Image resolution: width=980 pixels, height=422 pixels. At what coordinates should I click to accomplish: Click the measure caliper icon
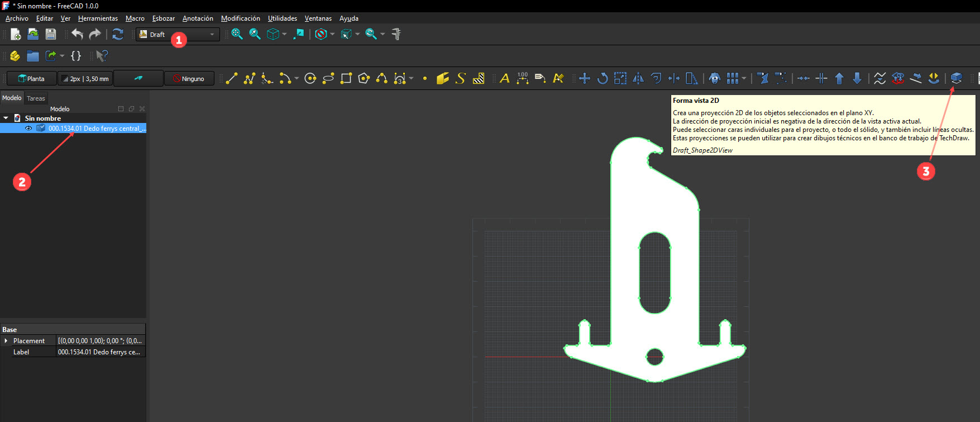click(396, 34)
